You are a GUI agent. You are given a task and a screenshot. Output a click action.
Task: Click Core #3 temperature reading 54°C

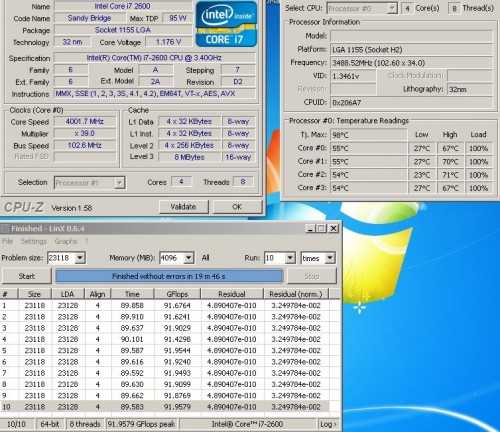pyautogui.click(x=368, y=188)
